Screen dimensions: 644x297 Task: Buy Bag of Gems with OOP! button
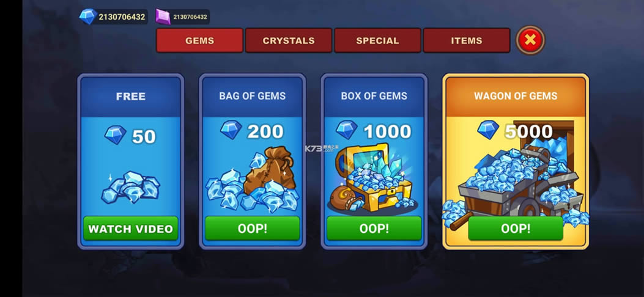pyautogui.click(x=252, y=228)
